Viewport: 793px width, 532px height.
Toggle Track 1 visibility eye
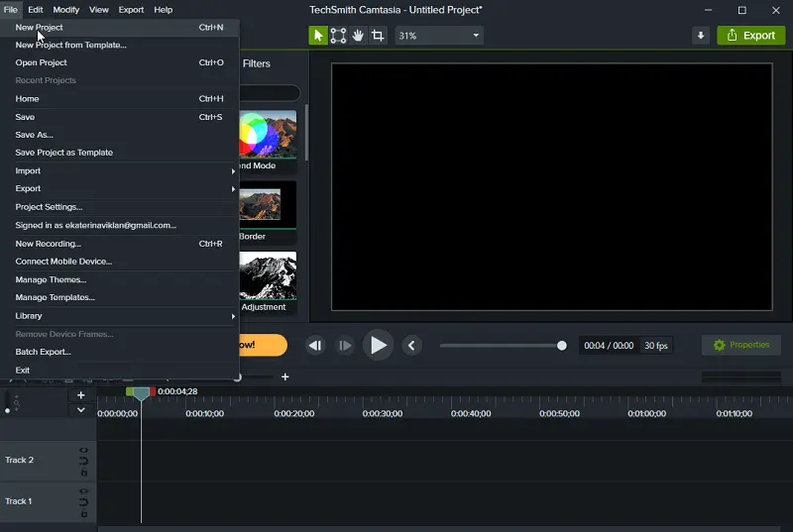point(84,491)
